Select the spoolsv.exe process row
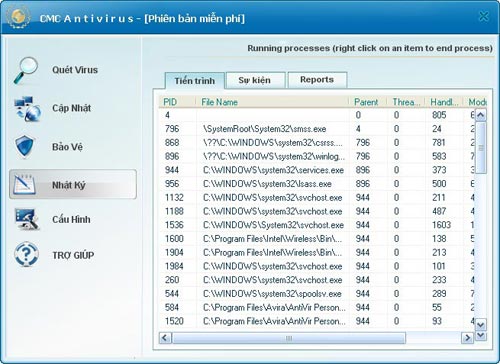This screenshot has width=500, height=364. [x=317, y=294]
